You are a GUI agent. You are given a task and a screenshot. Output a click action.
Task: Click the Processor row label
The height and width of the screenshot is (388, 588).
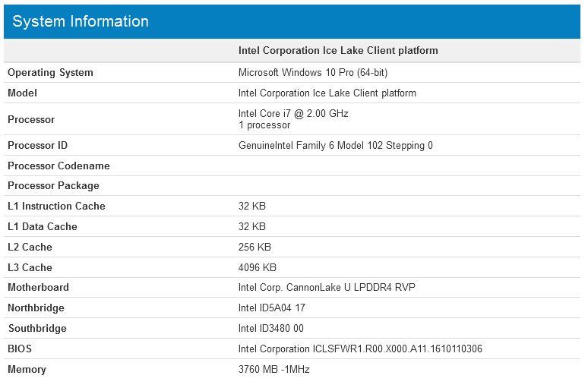click(31, 119)
